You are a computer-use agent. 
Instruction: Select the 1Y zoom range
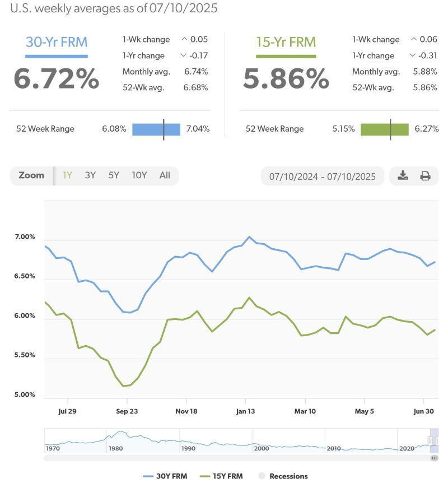click(x=67, y=175)
